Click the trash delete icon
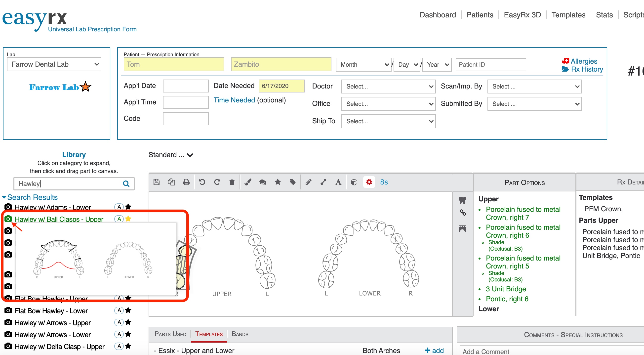This screenshot has width=644, height=355. pyautogui.click(x=232, y=182)
